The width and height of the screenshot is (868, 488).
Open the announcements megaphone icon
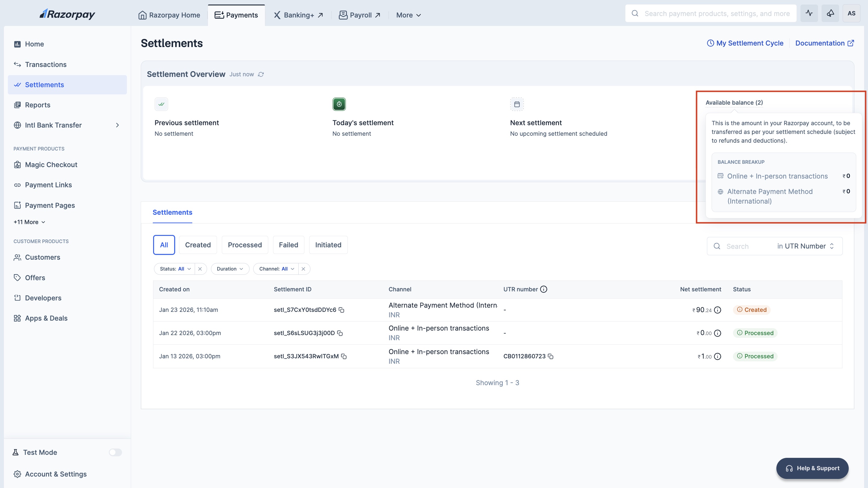click(830, 14)
